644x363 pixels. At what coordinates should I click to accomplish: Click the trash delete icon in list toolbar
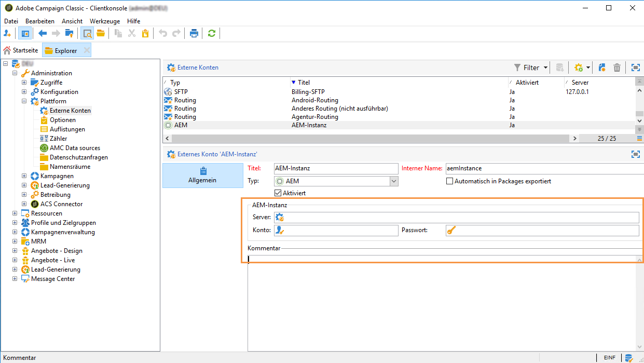pyautogui.click(x=617, y=68)
